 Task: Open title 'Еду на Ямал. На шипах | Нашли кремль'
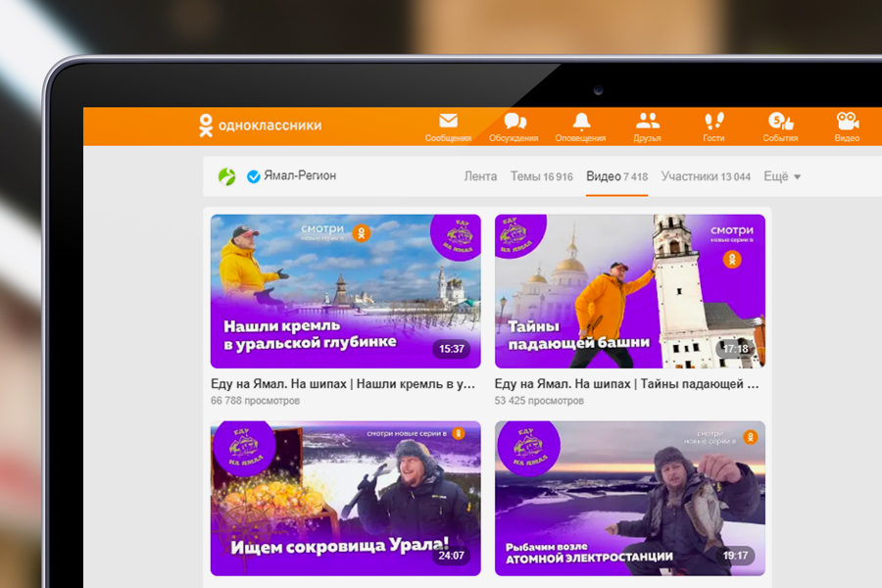(x=343, y=384)
